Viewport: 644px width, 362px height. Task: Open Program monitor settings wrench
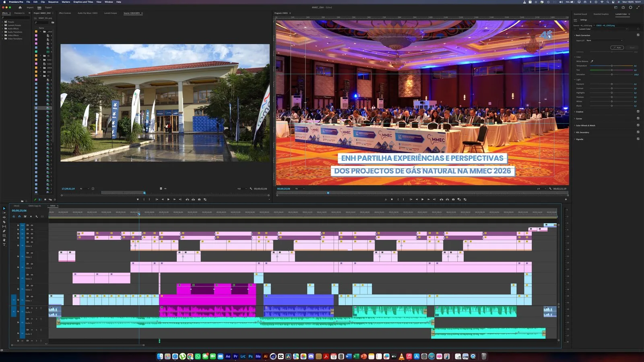tap(550, 189)
